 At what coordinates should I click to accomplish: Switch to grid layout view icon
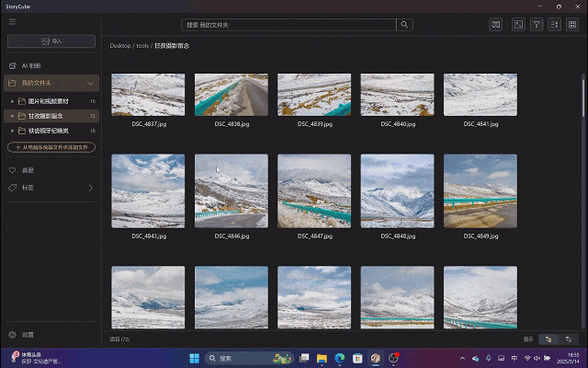pyautogui.click(x=572, y=25)
